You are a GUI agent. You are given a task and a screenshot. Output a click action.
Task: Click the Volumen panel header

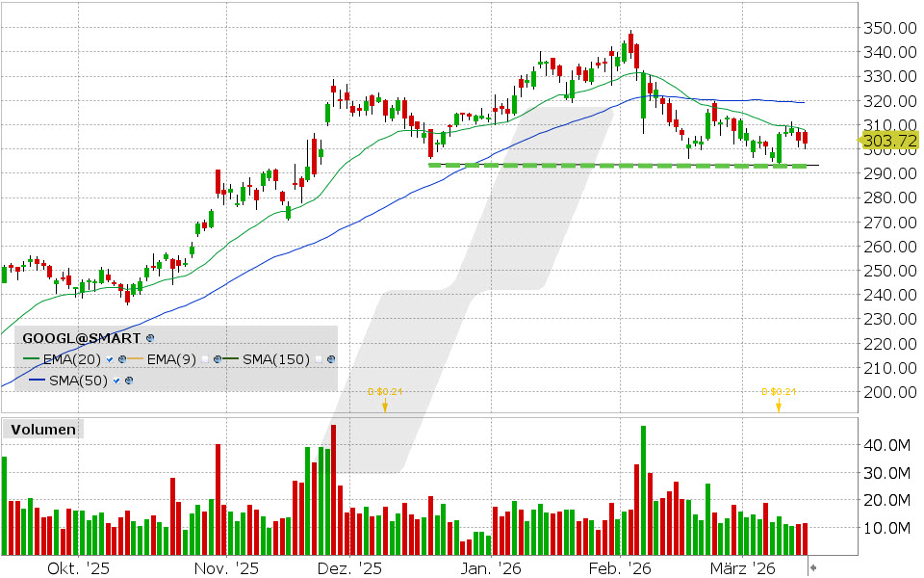[42, 430]
